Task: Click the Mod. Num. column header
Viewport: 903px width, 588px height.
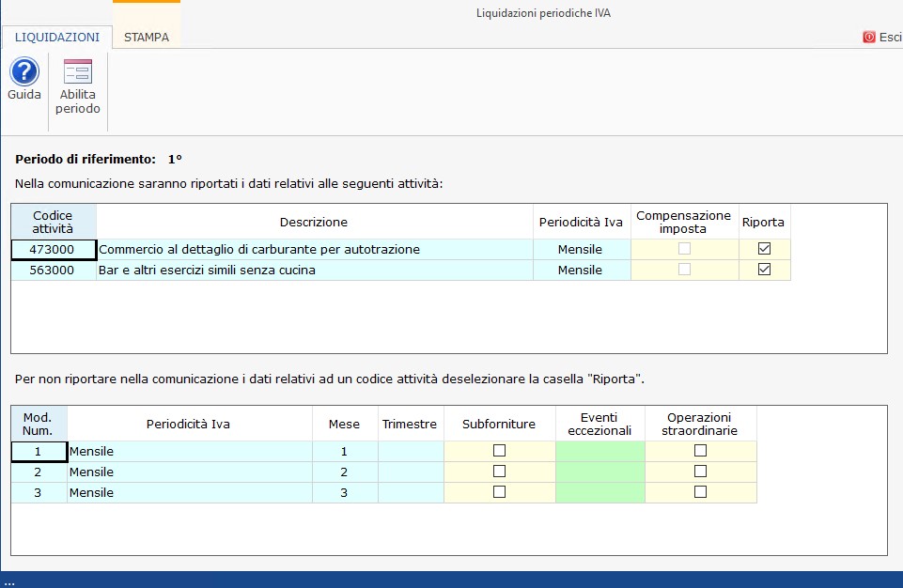Action: pos(39,424)
